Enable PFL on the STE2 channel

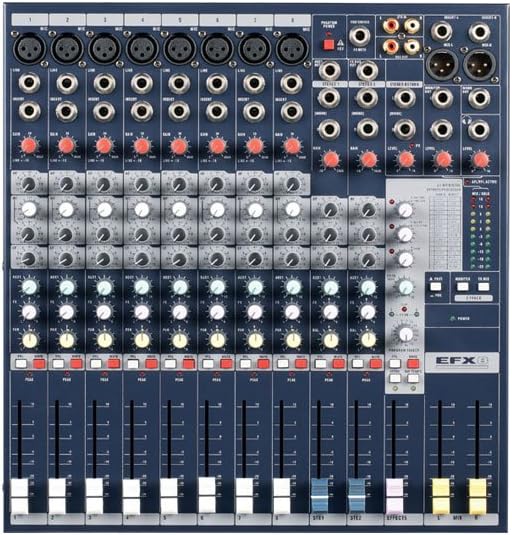click(x=357, y=364)
